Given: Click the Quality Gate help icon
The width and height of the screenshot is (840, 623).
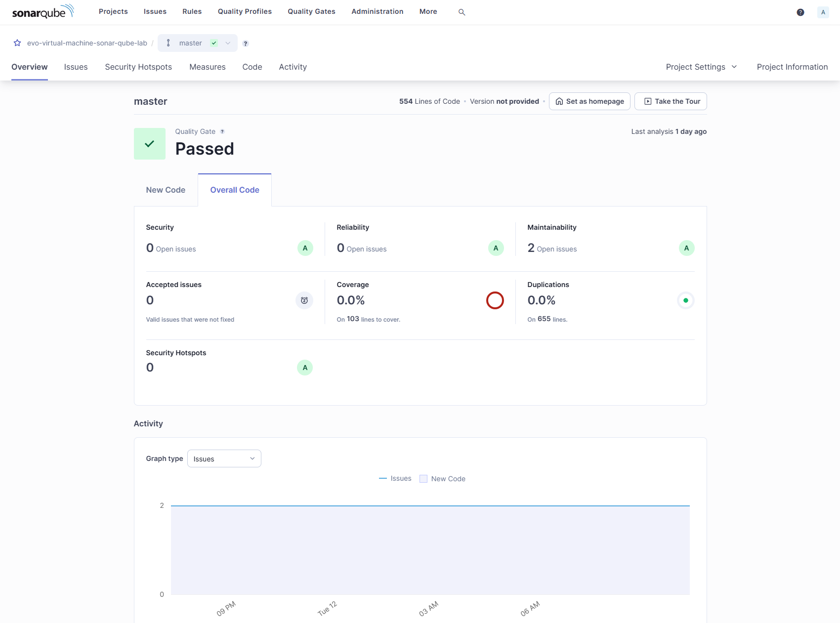Looking at the screenshot, I should point(222,131).
